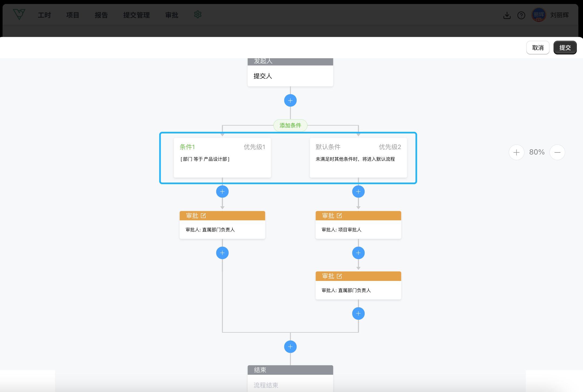The width and height of the screenshot is (583, 392).
Task: Open the 审批 navigation item
Action: pos(172,15)
